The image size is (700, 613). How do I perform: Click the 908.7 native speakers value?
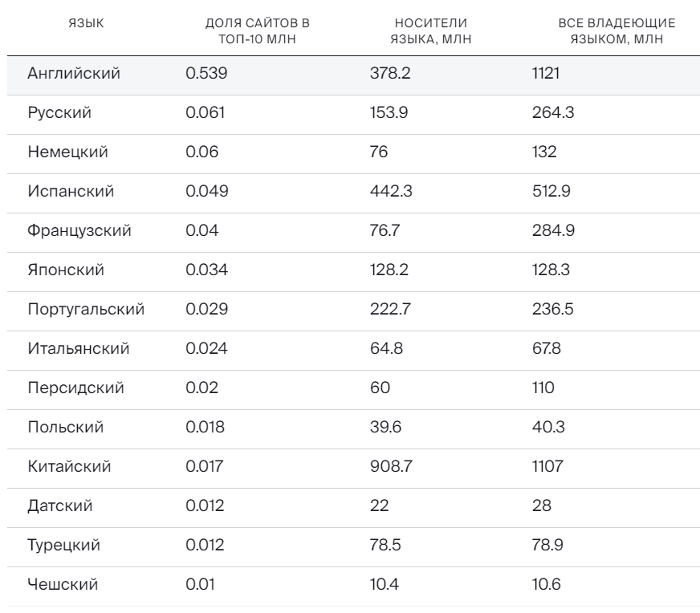tap(390, 467)
